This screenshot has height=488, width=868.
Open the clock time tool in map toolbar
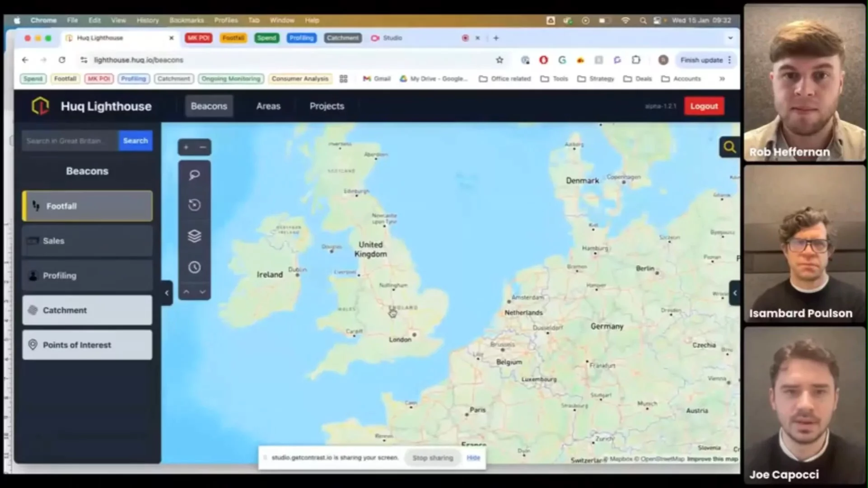pyautogui.click(x=194, y=267)
